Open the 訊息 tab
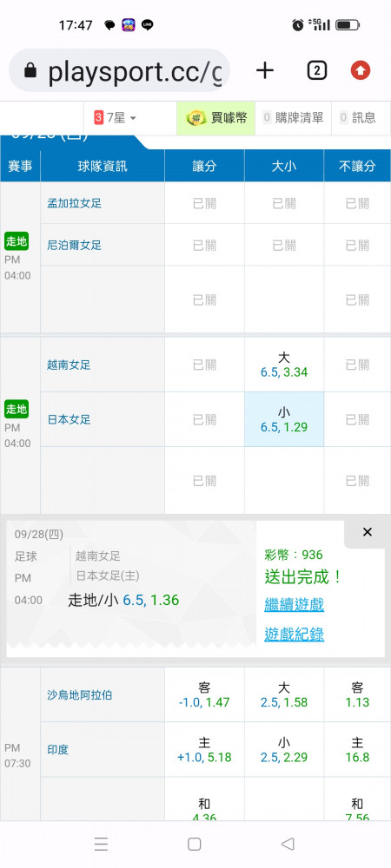391x868 pixels. [x=358, y=117]
